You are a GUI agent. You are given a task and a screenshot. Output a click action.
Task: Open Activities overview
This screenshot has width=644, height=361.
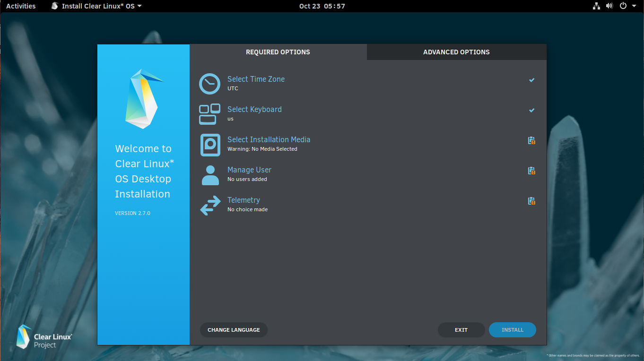coord(21,6)
